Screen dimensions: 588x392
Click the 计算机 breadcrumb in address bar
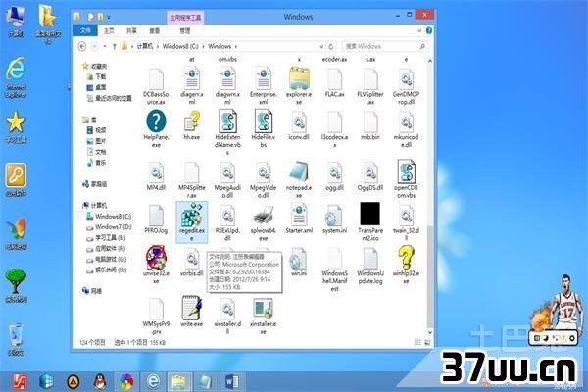pos(145,46)
